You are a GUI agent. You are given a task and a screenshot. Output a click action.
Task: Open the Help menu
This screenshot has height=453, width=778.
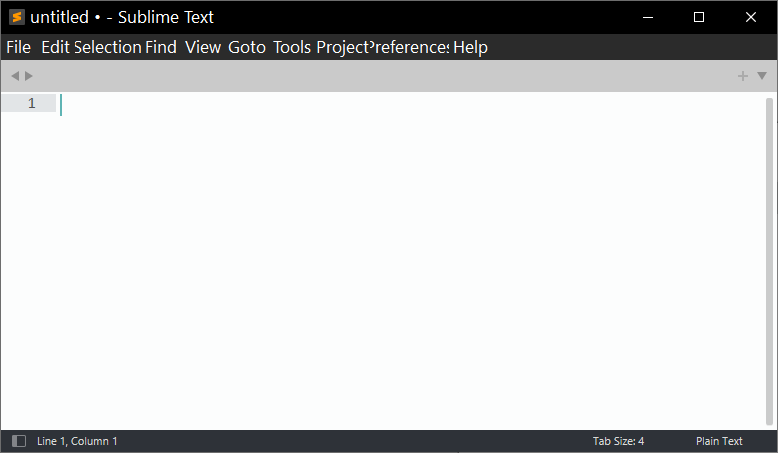tap(470, 47)
